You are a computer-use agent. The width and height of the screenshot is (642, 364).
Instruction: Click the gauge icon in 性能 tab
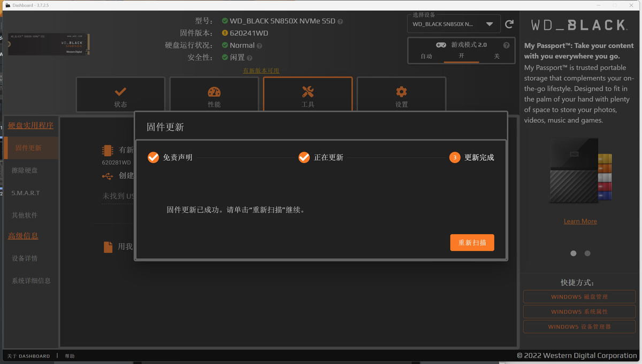click(x=214, y=91)
